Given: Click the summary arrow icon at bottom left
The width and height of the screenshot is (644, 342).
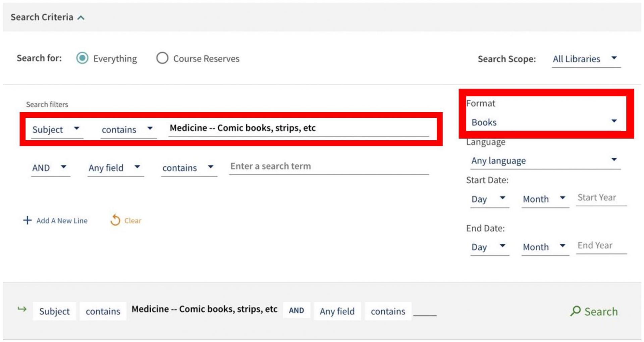Looking at the screenshot, I should (22, 309).
